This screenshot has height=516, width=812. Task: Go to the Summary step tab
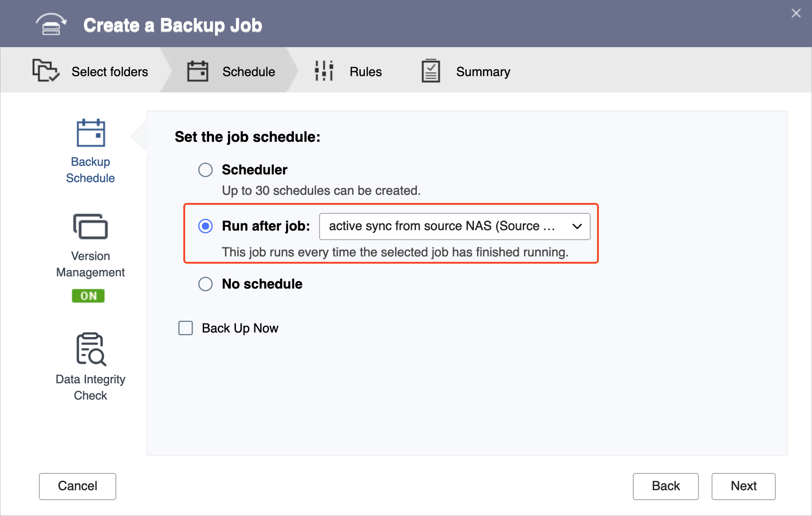482,72
